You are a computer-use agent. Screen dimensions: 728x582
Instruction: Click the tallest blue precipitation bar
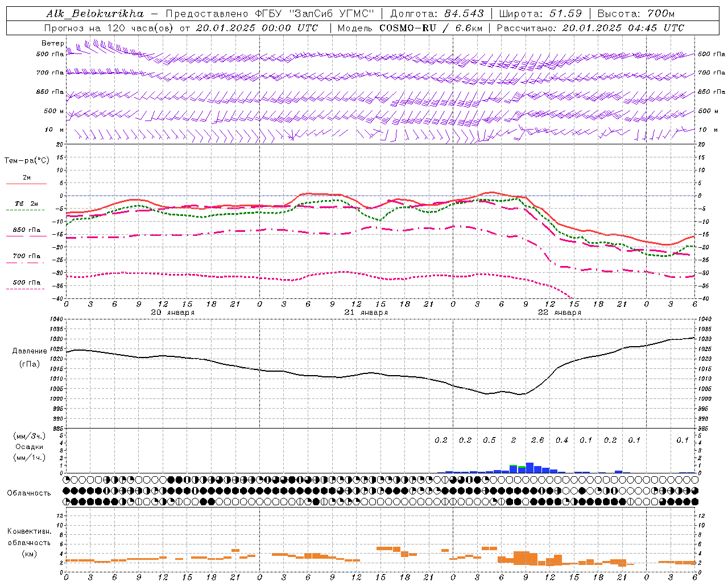pyautogui.click(x=530, y=468)
